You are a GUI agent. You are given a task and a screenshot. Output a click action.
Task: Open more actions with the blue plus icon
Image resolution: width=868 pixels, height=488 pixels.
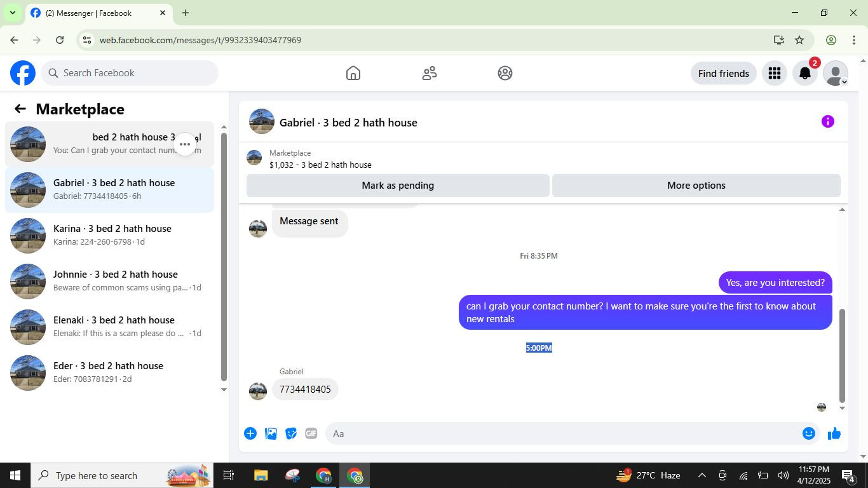pos(250,433)
